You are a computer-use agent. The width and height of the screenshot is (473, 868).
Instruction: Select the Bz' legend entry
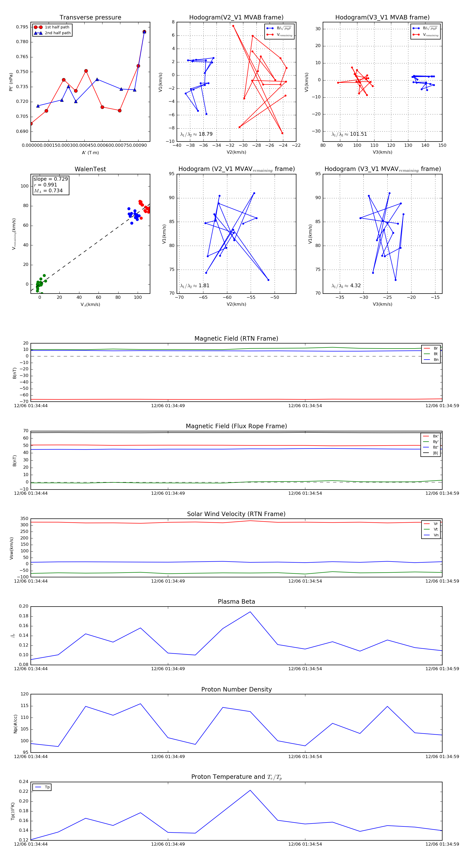[x=431, y=447]
